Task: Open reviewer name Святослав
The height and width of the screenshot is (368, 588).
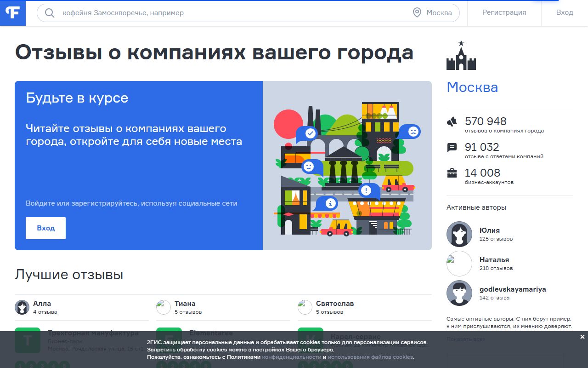Action: pos(335,303)
